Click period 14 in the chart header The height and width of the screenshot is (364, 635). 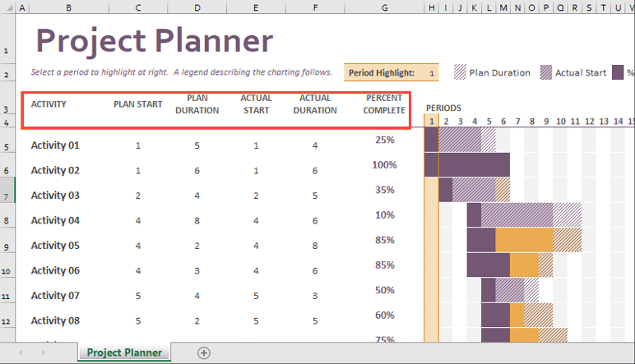point(618,122)
